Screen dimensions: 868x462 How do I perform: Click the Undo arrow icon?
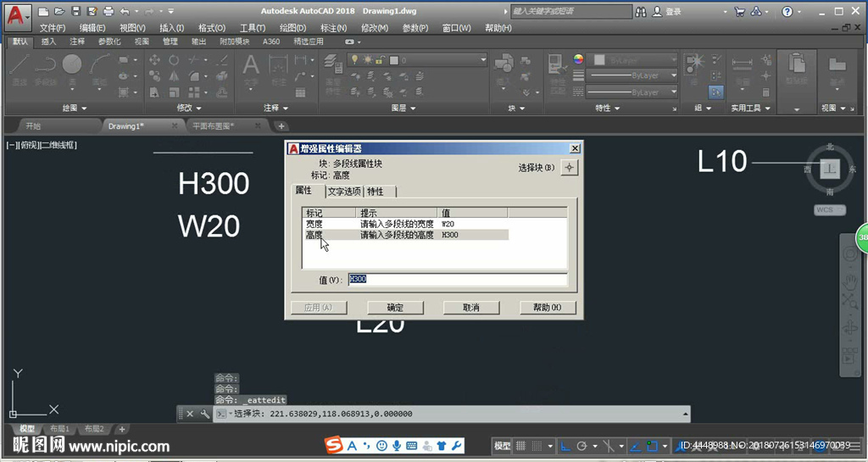click(x=125, y=11)
